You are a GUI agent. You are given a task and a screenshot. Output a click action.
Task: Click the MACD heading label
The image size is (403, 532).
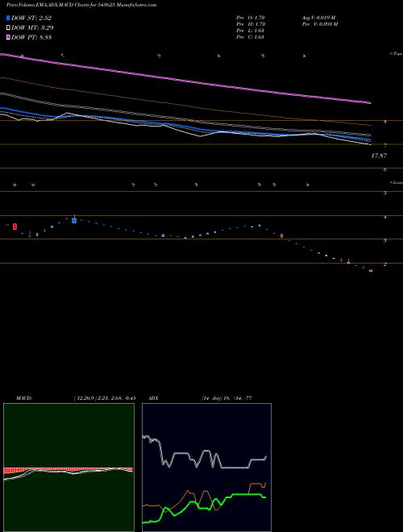click(23, 398)
